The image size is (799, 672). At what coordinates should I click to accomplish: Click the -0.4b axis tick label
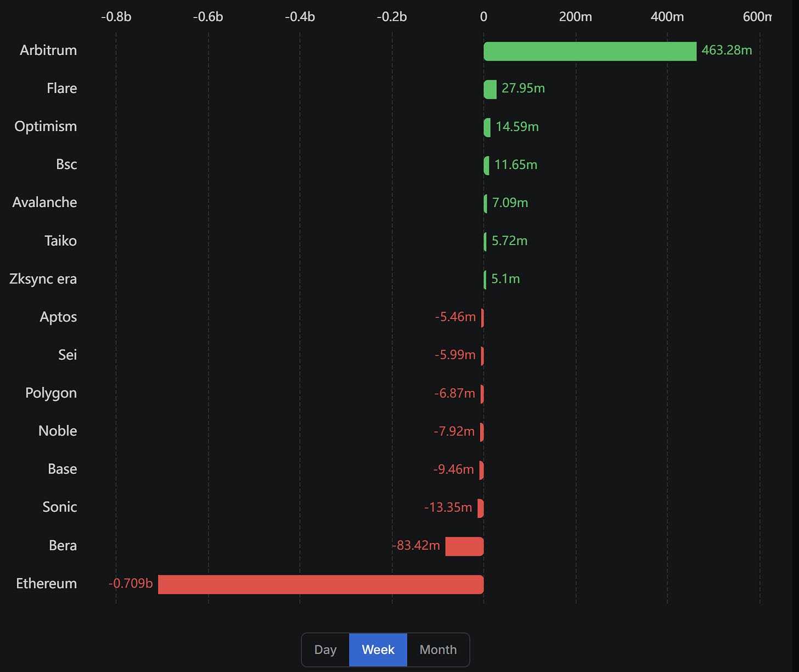300,17
